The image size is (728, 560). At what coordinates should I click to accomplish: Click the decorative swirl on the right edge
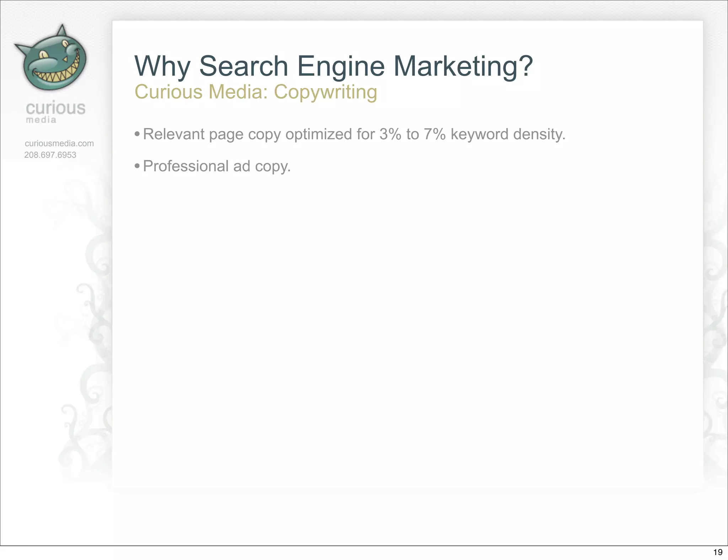(x=715, y=320)
